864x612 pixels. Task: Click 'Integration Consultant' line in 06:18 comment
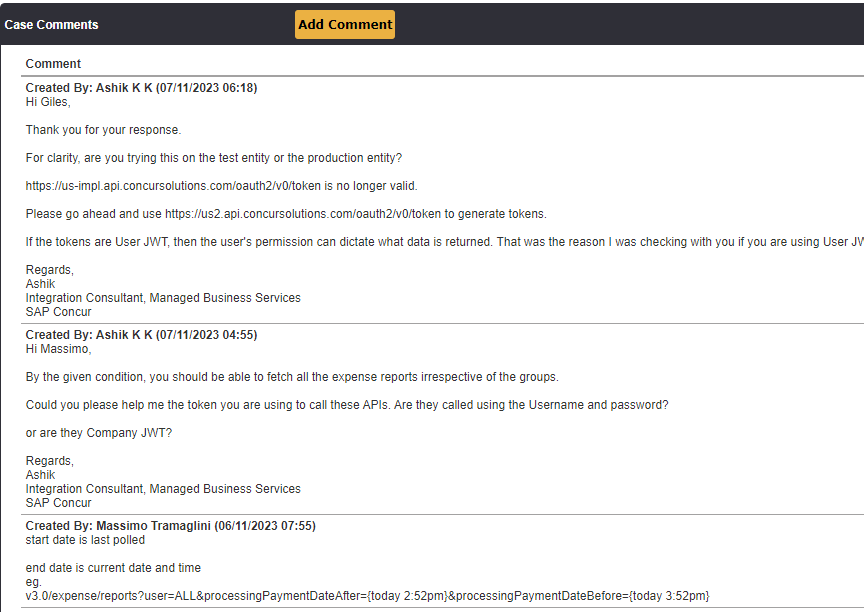pos(163,298)
